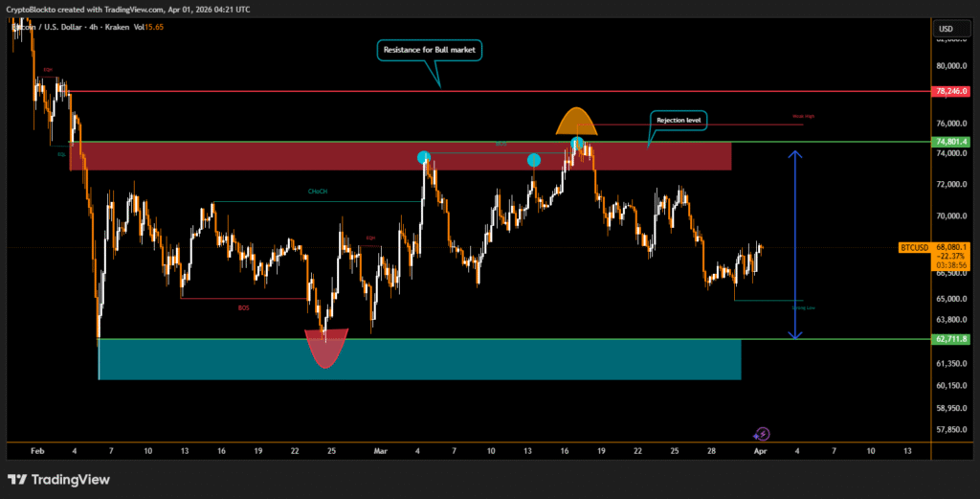980x499 pixels.
Task: Click the Rejection level callout label
Action: coord(679,120)
